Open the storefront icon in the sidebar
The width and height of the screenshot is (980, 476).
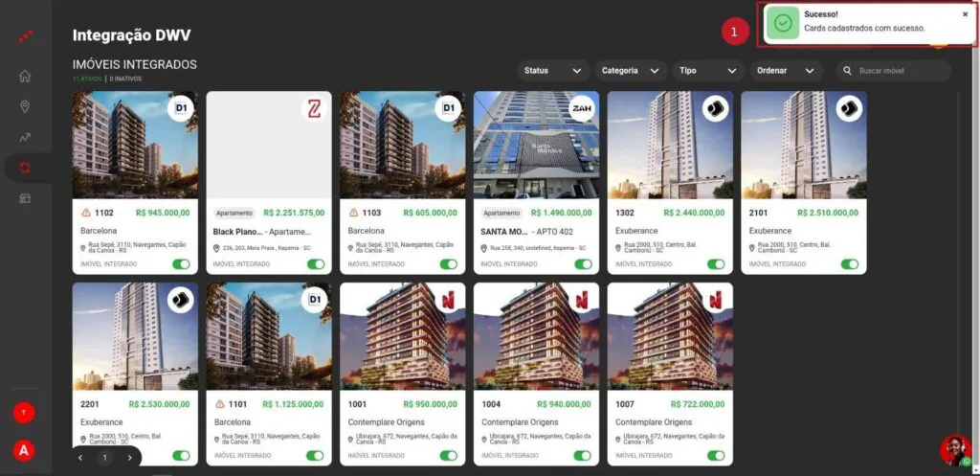coord(25,198)
